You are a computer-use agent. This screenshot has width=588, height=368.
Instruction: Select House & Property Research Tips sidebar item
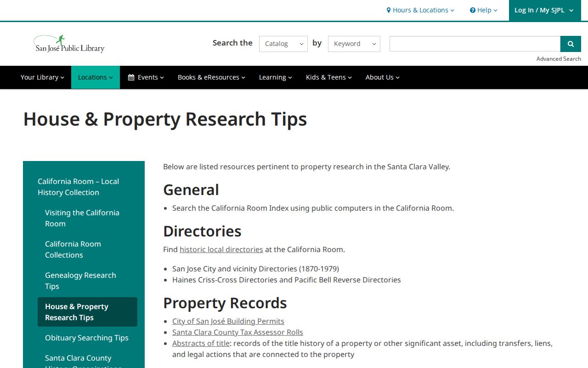(x=87, y=312)
